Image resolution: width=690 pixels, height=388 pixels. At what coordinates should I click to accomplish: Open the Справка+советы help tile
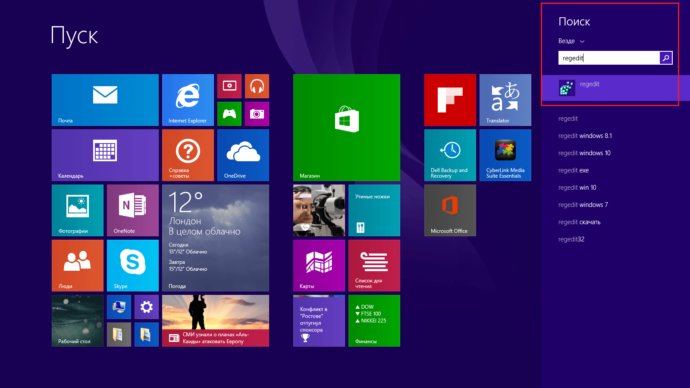coord(188,155)
